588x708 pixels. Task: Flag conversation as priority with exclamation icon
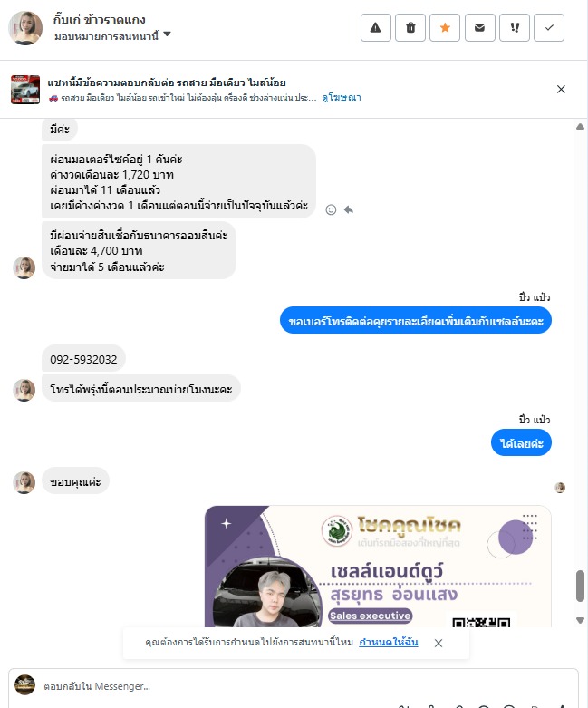(515, 28)
